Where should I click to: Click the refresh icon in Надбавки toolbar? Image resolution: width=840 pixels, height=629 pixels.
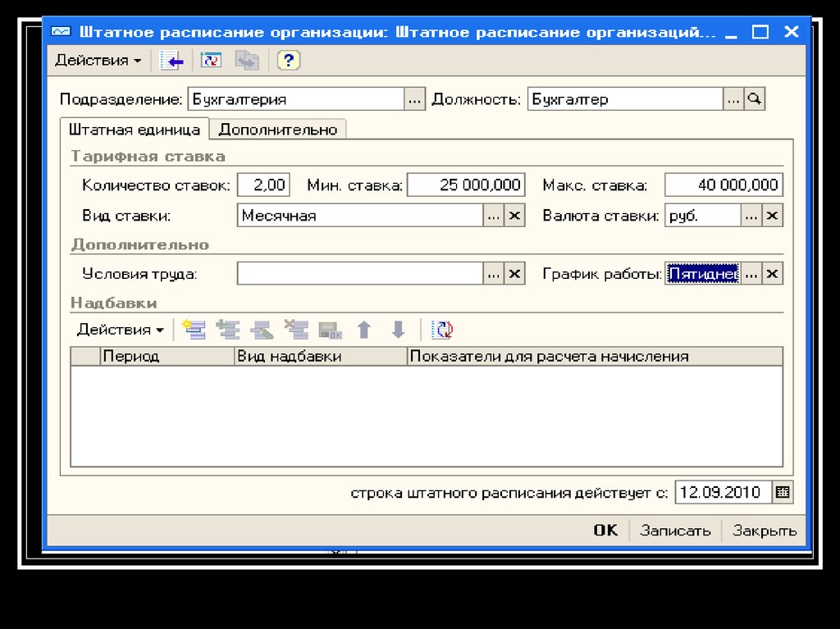[444, 330]
